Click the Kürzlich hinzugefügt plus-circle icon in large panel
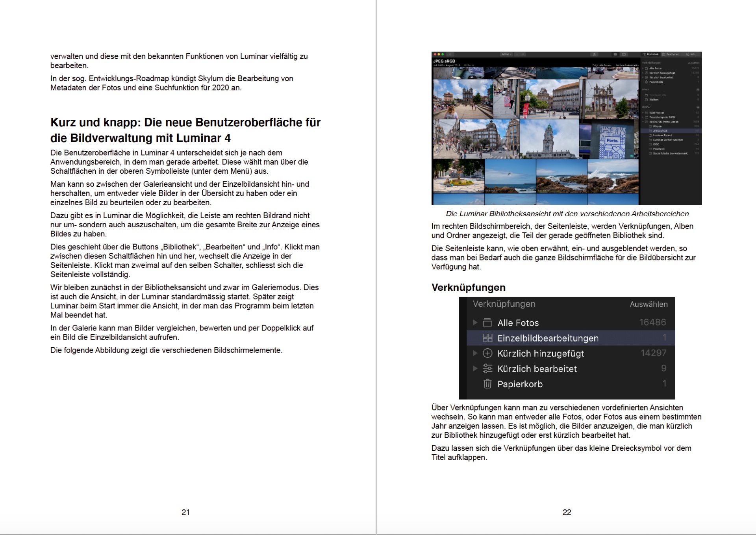 [x=487, y=353]
